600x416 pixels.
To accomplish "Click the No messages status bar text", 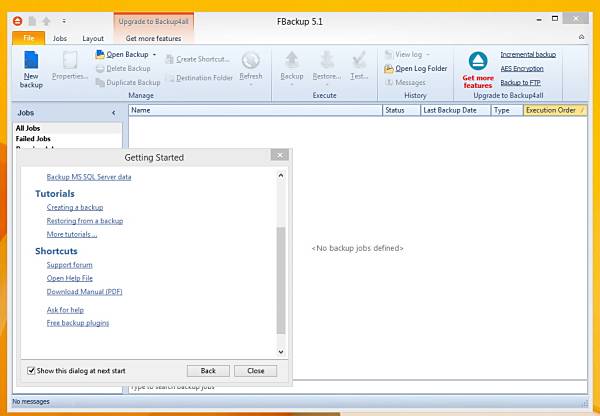I will point(31,401).
